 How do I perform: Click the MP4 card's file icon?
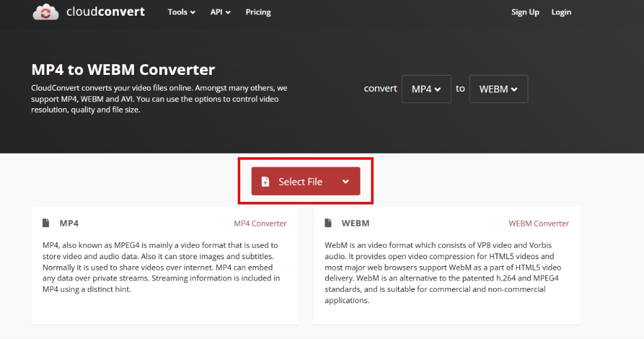click(x=46, y=223)
